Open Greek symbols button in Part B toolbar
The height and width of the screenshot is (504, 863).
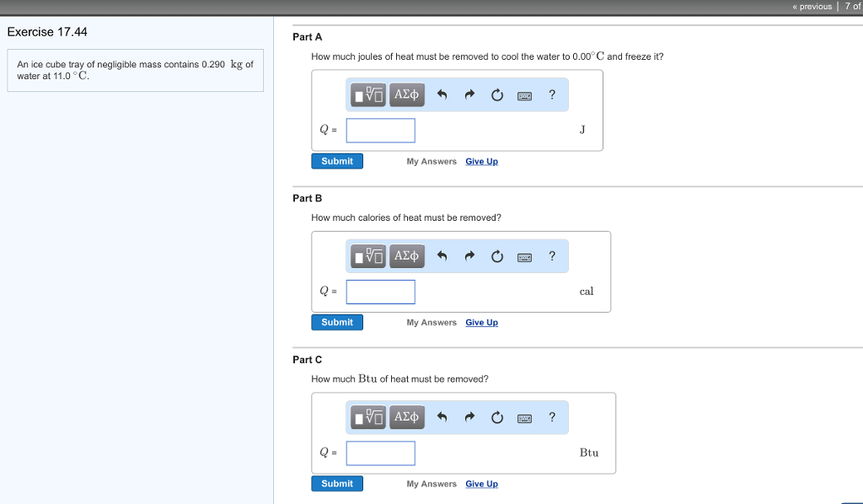click(407, 256)
